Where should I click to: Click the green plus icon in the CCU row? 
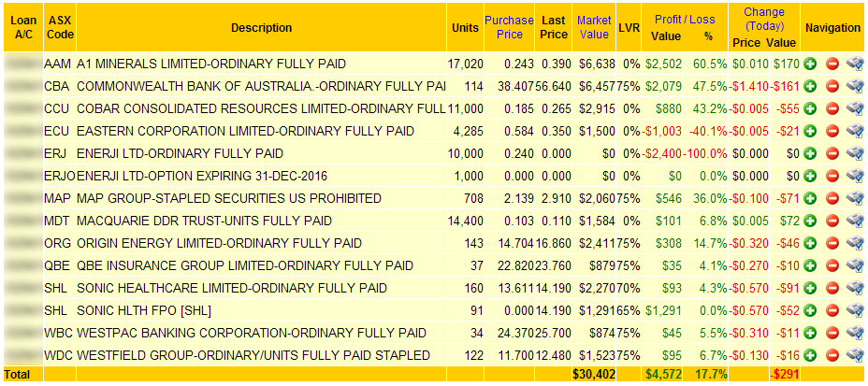[812, 109]
